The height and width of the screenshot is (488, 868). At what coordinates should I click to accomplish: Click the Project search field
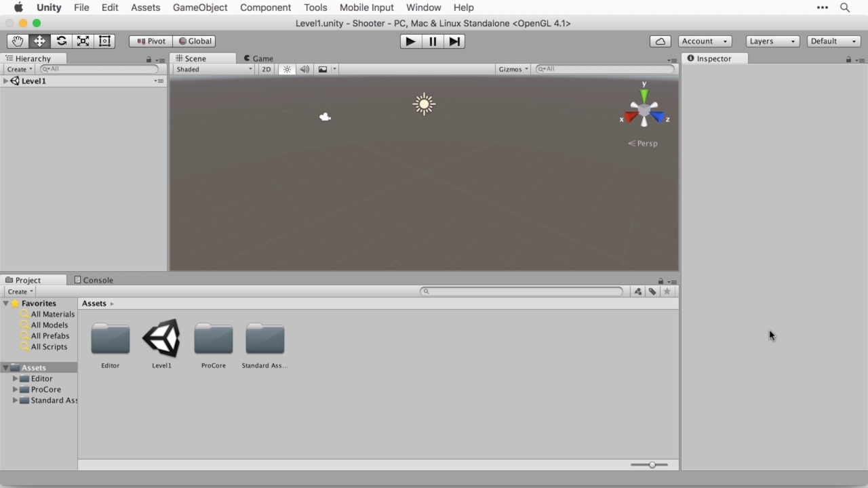click(521, 291)
